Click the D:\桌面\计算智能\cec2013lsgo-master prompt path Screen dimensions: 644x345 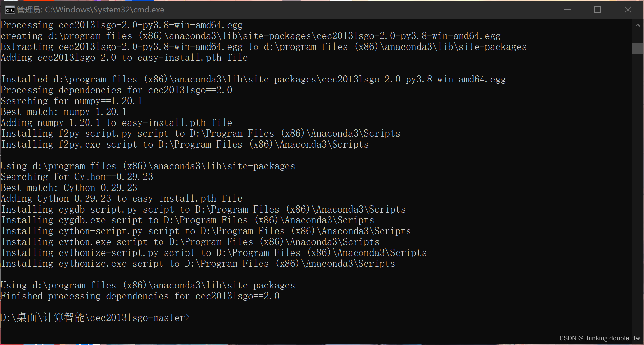[x=94, y=317]
